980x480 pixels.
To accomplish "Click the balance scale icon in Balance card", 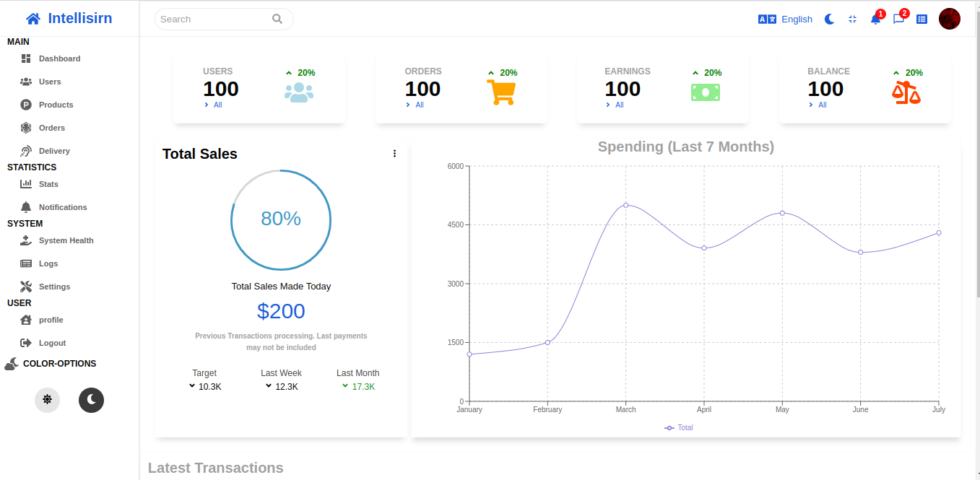I will click(906, 92).
